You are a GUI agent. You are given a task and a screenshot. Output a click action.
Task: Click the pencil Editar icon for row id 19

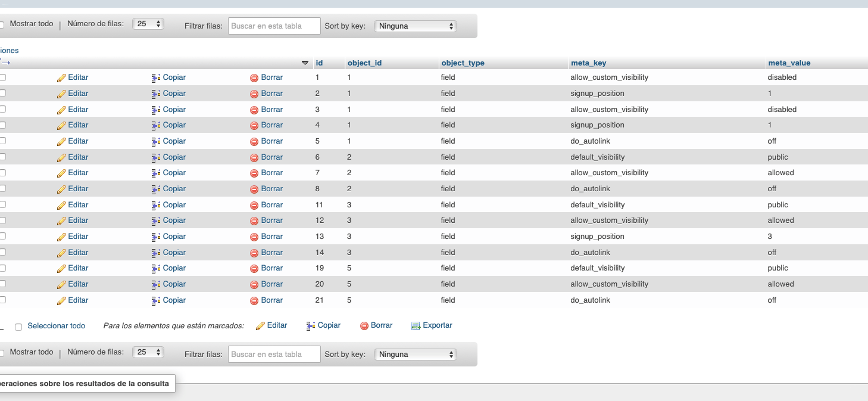coord(61,269)
